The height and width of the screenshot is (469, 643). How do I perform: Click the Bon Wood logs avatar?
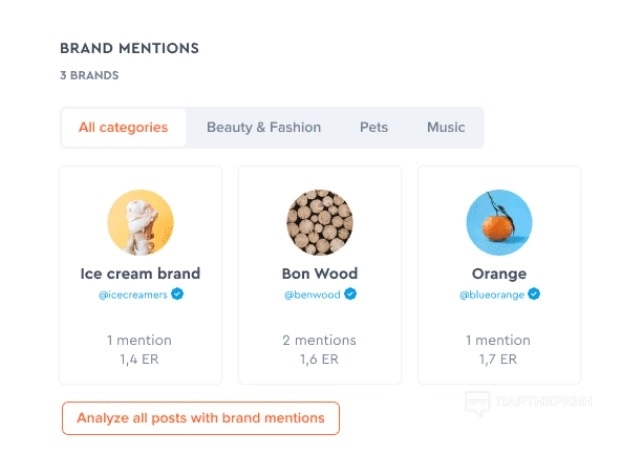[x=319, y=223]
